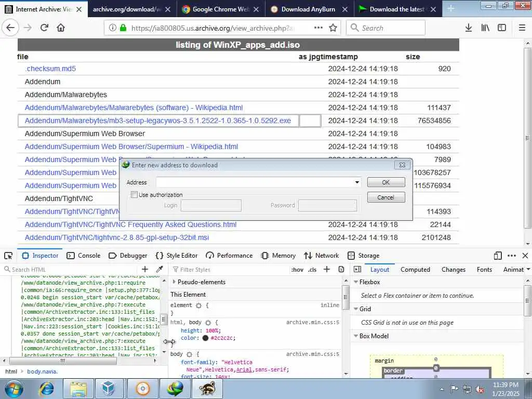Open tightvnc-2.8.85-gpl-setup-32bit.msi link
Image resolution: width=532 pixels, height=399 pixels.
point(117,237)
